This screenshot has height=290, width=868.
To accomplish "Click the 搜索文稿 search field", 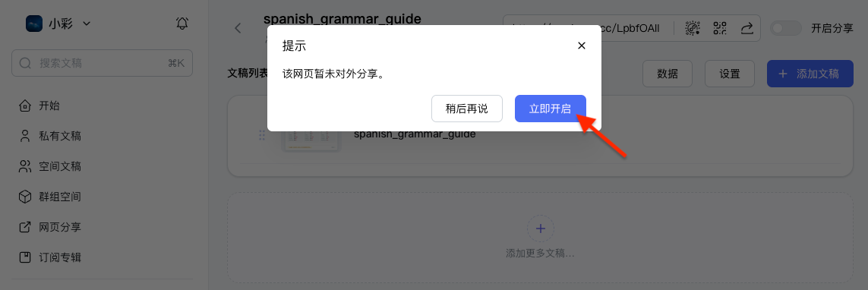I will 102,63.
